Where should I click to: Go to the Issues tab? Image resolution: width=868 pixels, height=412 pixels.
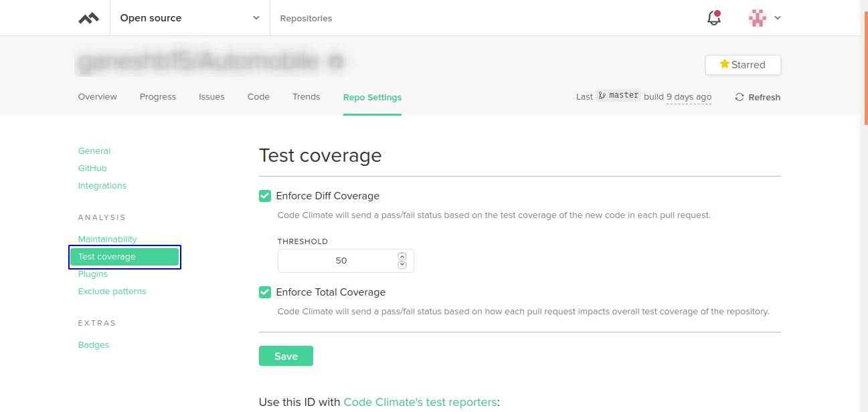[211, 97]
